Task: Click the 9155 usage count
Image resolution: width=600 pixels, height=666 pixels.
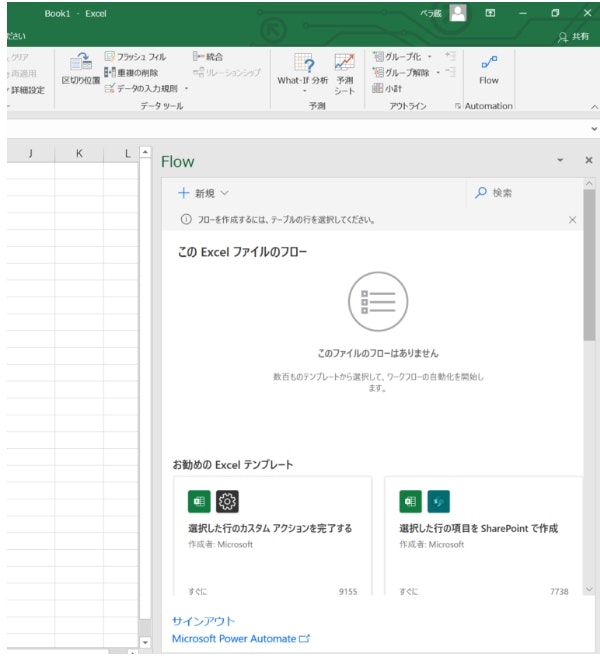Action: (348, 591)
